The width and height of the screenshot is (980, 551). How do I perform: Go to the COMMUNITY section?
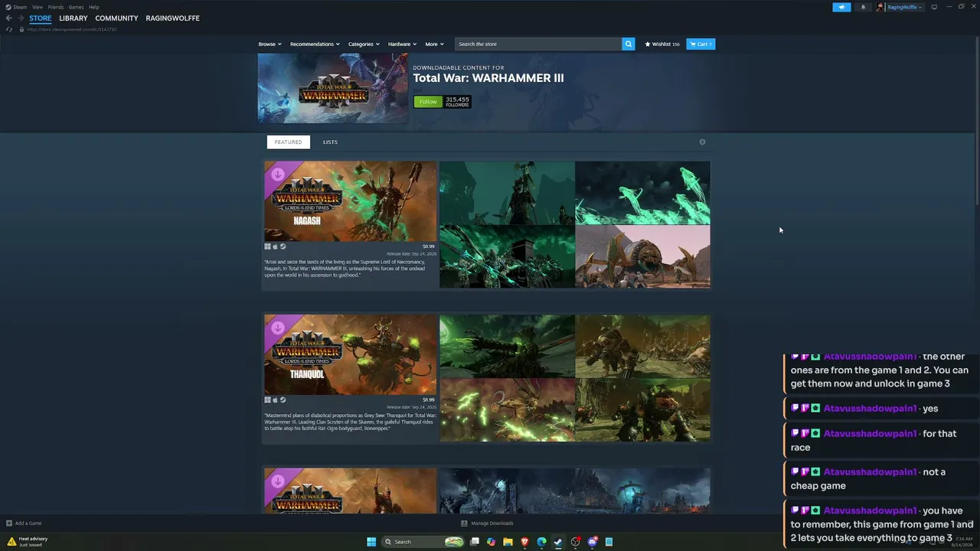(x=117, y=18)
